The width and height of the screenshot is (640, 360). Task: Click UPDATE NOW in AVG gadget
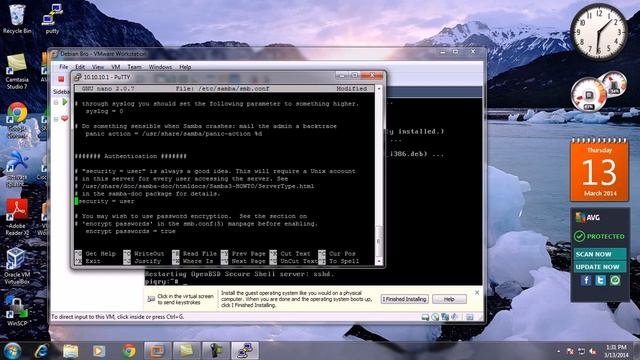click(600, 267)
